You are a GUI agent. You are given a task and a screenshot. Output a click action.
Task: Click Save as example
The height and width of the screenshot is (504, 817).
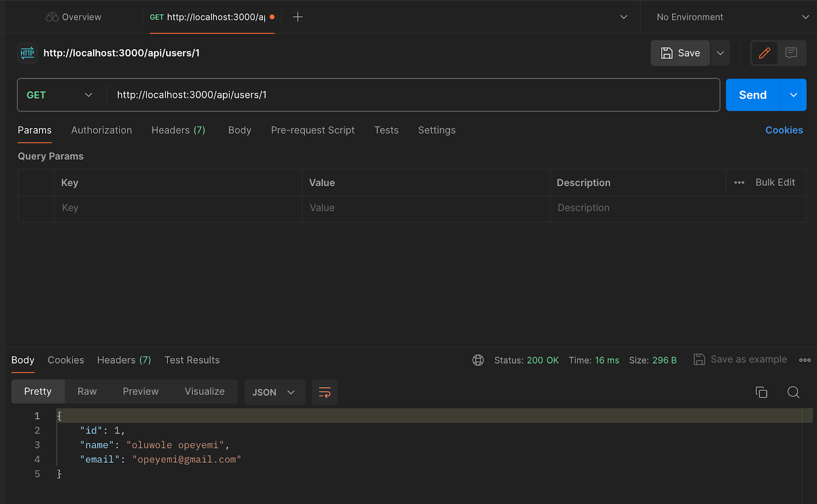point(740,360)
